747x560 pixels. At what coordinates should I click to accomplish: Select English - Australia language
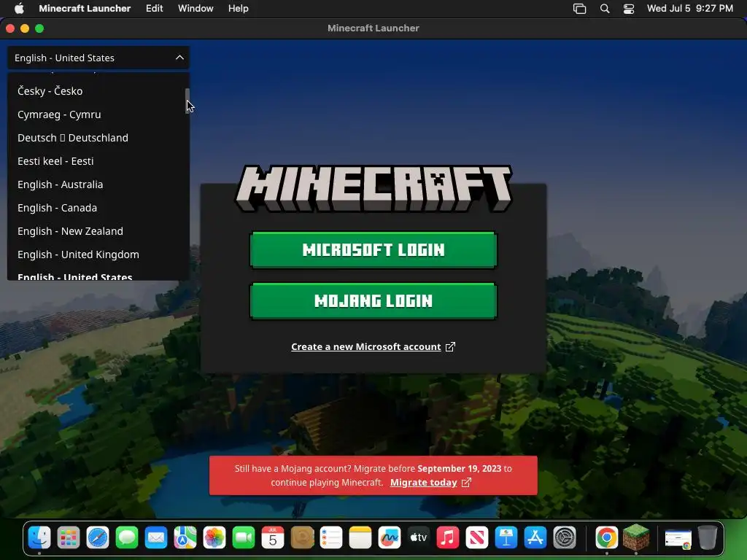tap(96, 184)
